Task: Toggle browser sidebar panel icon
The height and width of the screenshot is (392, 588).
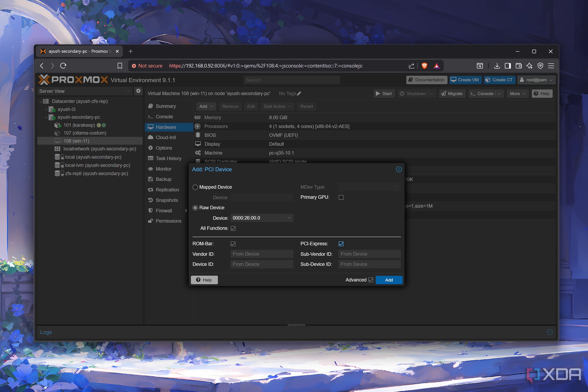Action: click(x=508, y=66)
